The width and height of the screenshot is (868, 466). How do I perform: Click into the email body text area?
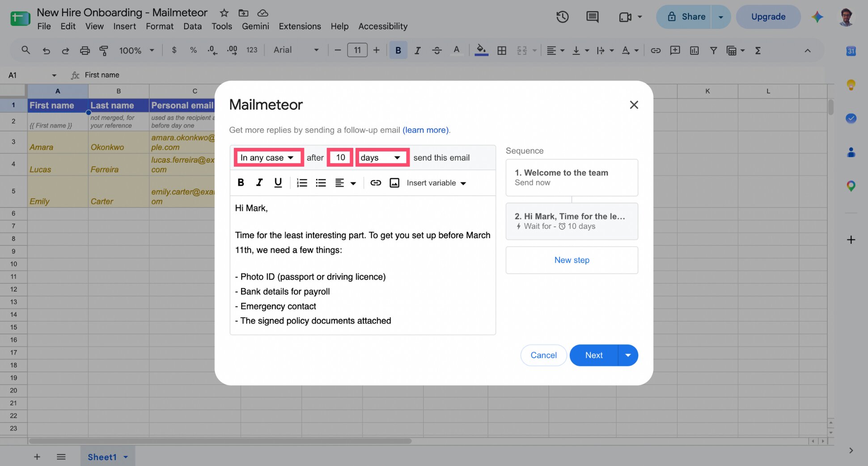[x=363, y=265]
